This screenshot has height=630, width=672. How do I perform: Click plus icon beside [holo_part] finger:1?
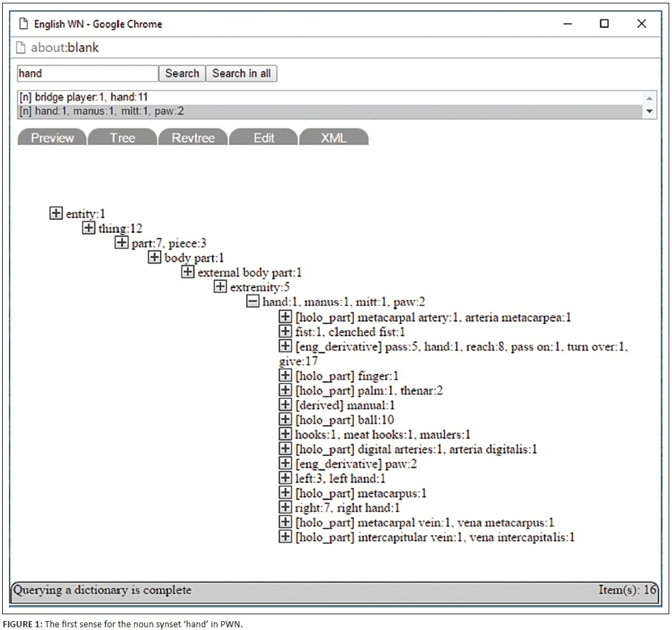(286, 375)
